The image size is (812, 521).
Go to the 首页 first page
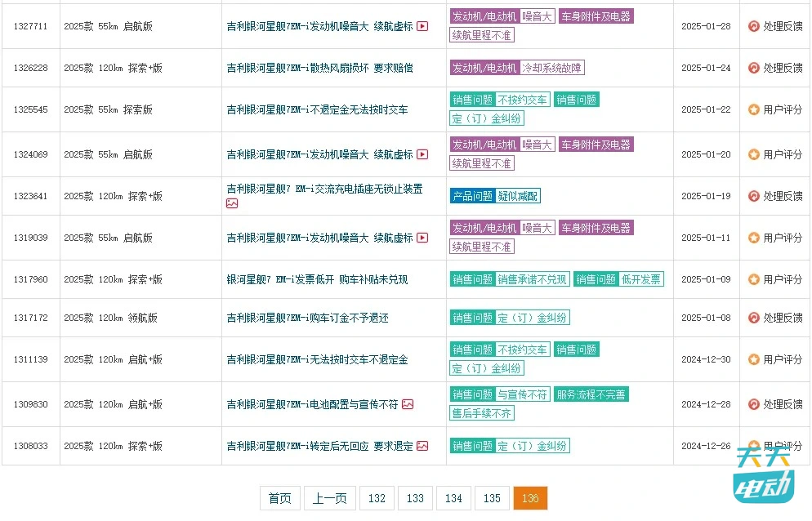[x=279, y=498]
